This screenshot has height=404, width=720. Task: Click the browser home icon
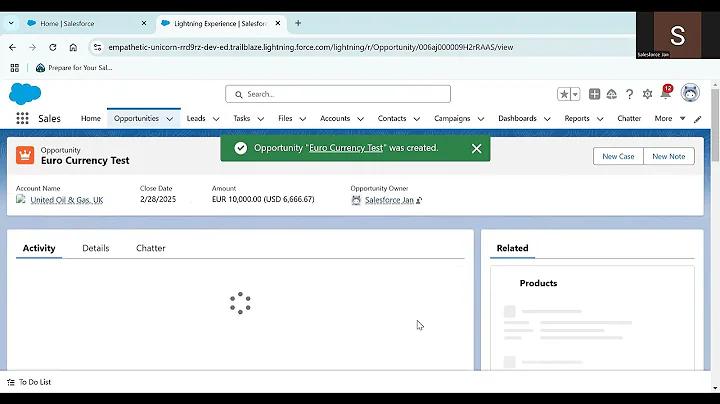click(73, 47)
